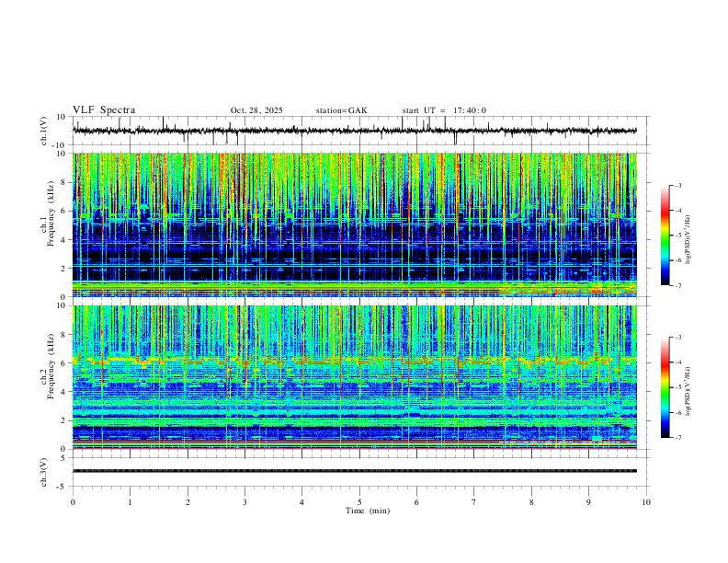This screenshot has width=728, height=563.
Task: Click the "Time (min)" x-axis title
Action: pyautogui.click(x=368, y=511)
